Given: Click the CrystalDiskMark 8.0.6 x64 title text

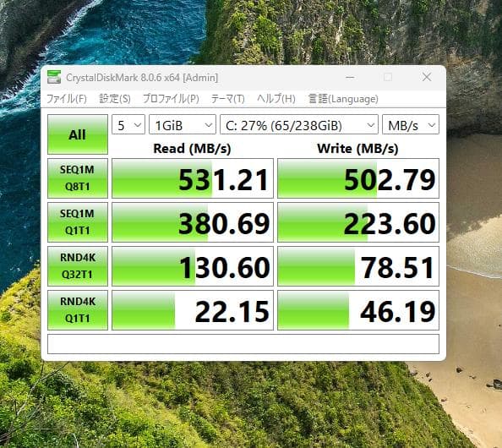Looking at the screenshot, I should coord(142,78).
